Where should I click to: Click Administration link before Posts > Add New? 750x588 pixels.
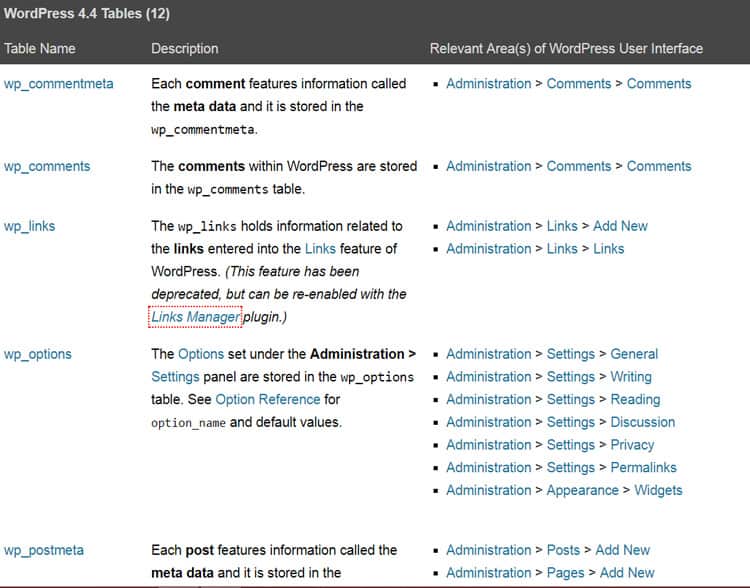pos(489,550)
